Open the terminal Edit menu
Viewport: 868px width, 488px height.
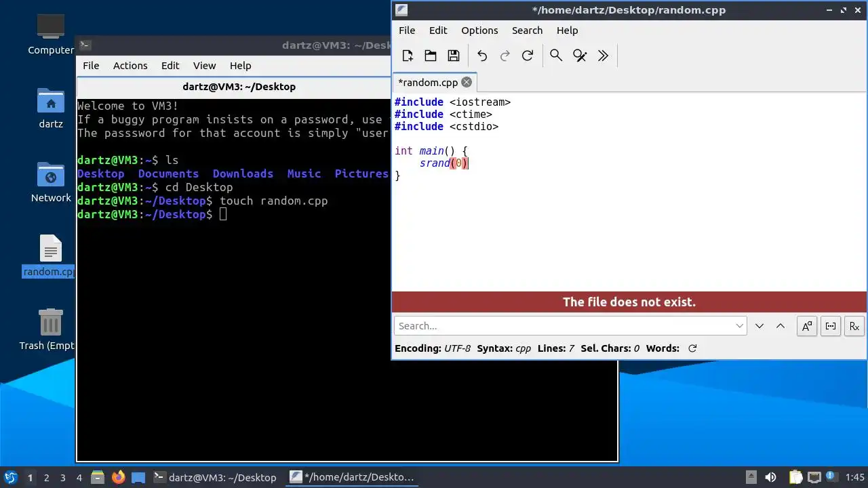(x=170, y=66)
